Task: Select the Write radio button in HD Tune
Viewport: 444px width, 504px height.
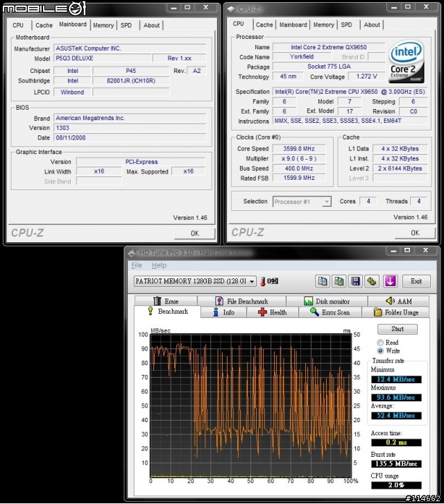Action: (380, 351)
